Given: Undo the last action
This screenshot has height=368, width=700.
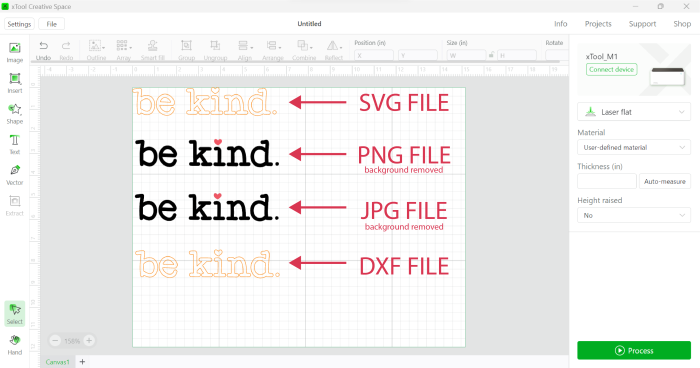Looking at the screenshot, I should tap(43, 50).
